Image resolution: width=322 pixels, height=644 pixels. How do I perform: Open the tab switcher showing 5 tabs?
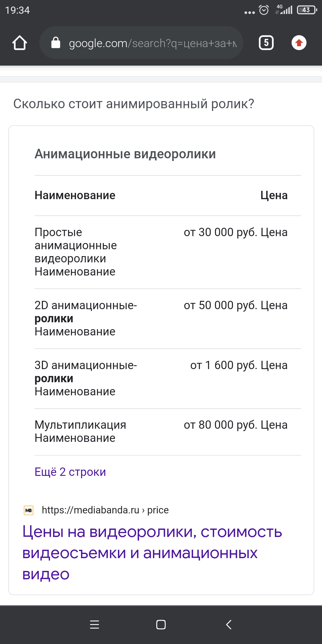click(266, 43)
